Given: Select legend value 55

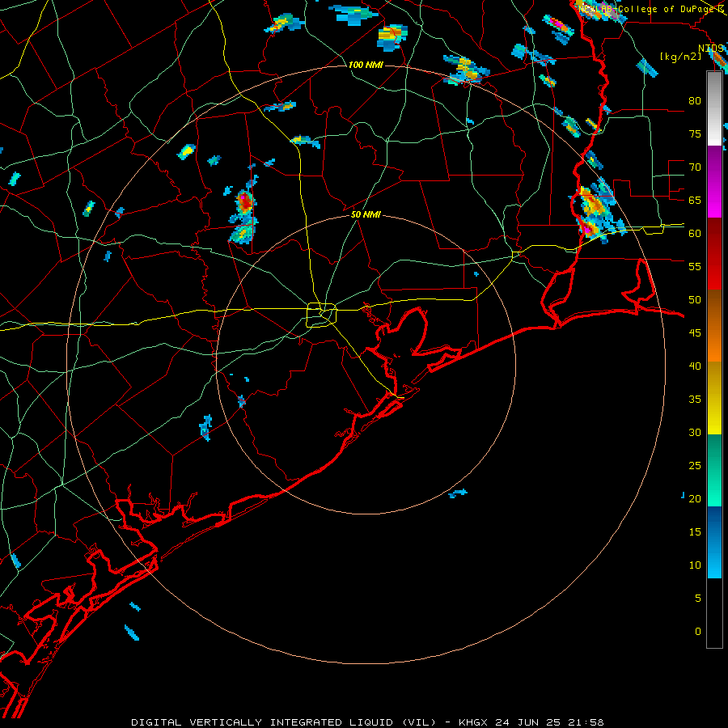Looking at the screenshot, I should [x=695, y=266].
